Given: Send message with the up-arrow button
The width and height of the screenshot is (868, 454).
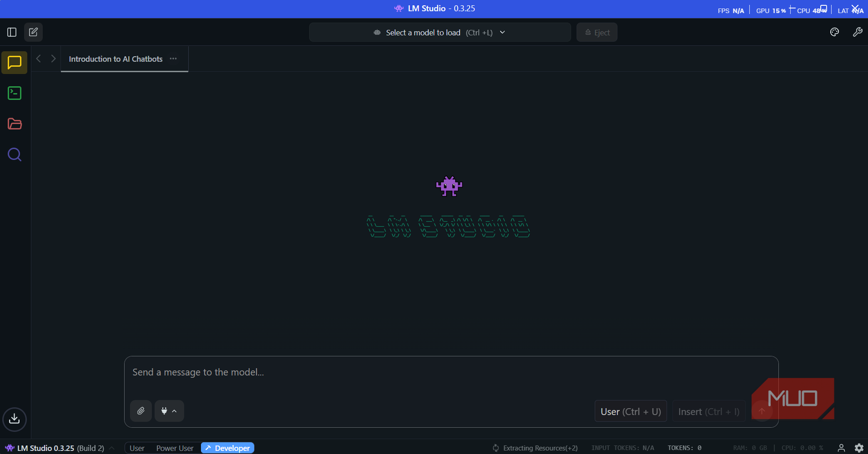Looking at the screenshot, I should coord(762,411).
